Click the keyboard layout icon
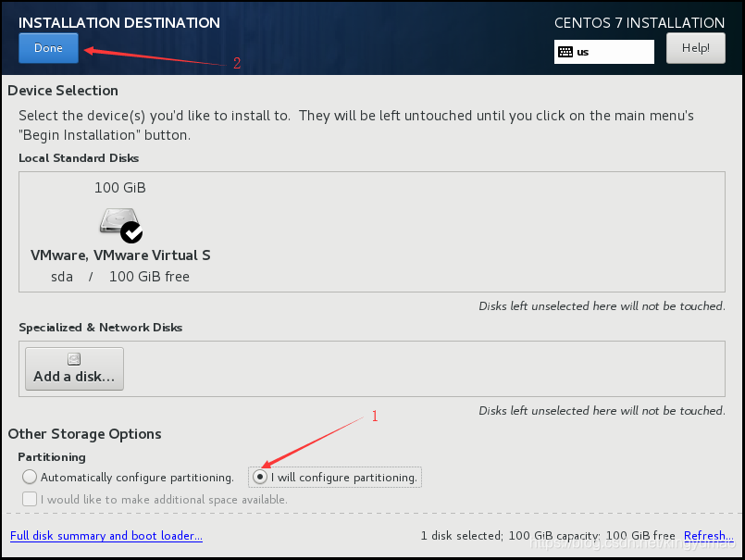The image size is (745, 560). tap(565, 52)
